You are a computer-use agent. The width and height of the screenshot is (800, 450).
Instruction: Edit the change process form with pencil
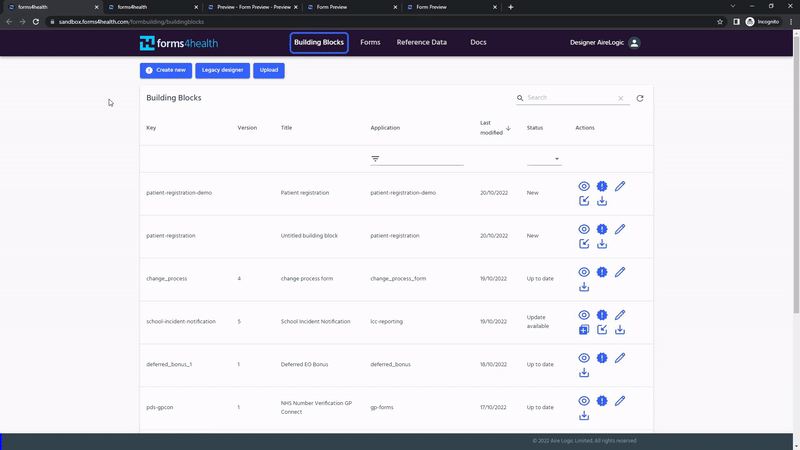(620, 272)
